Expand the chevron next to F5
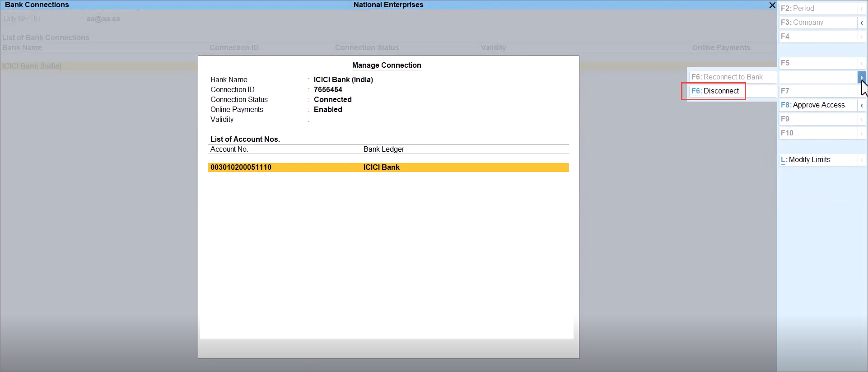The width and height of the screenshot is (868, 372). click(x=862, y=63)
